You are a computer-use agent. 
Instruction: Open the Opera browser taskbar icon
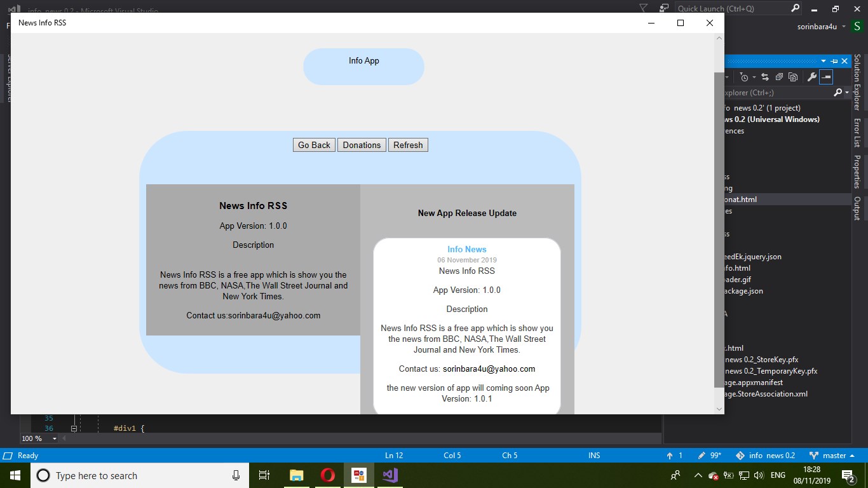click(x=328, y=475)
